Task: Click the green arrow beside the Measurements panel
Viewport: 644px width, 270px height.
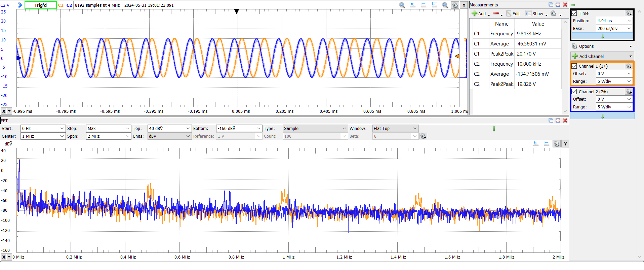Action: pyautogui.click(x=573, y=5)
